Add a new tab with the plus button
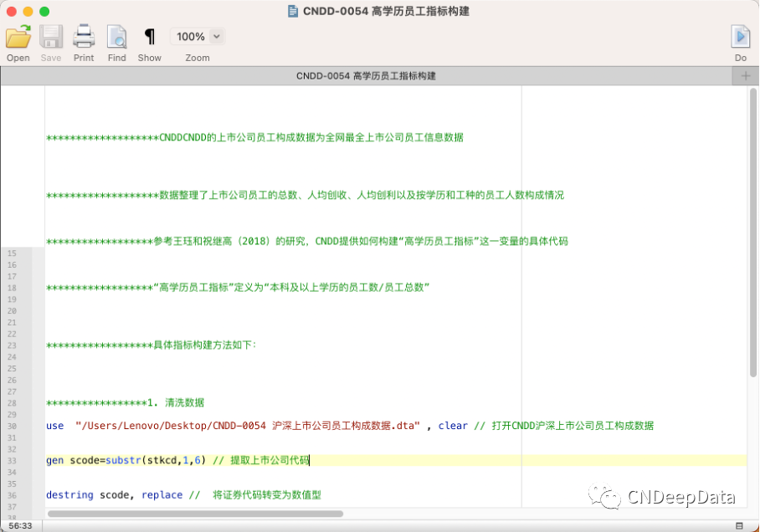Viewport: 760px width, 532px height. click(746, 76)
